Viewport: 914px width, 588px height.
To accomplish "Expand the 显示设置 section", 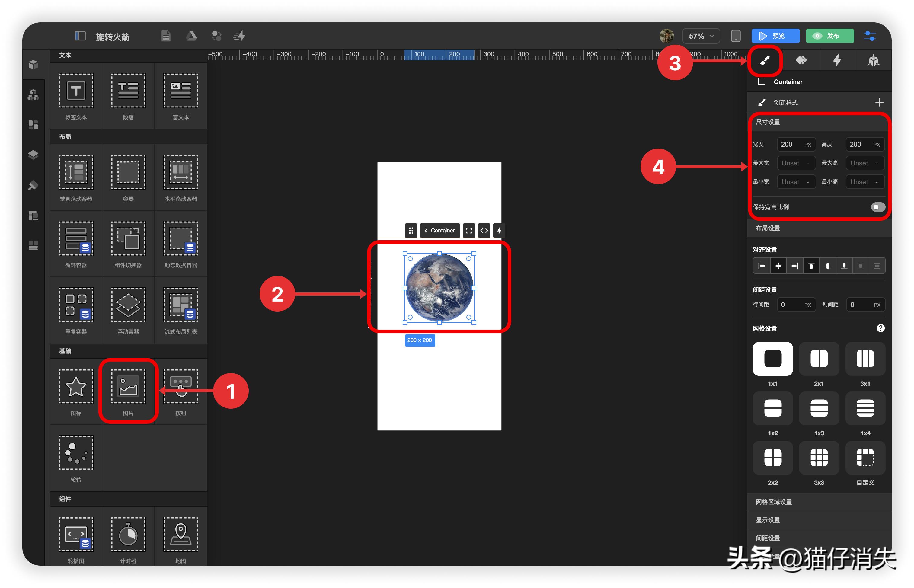I will [x=767, y=520].
